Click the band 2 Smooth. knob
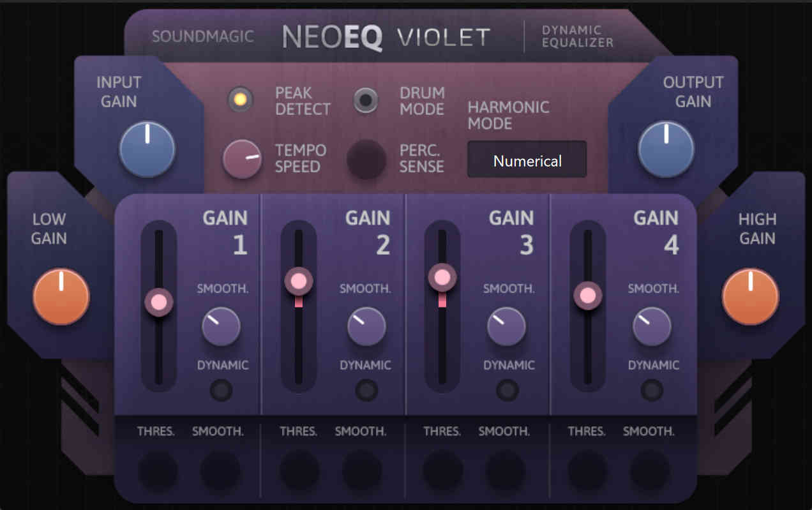This screenshot has width=812, height=510. click(x=366, y=326)
